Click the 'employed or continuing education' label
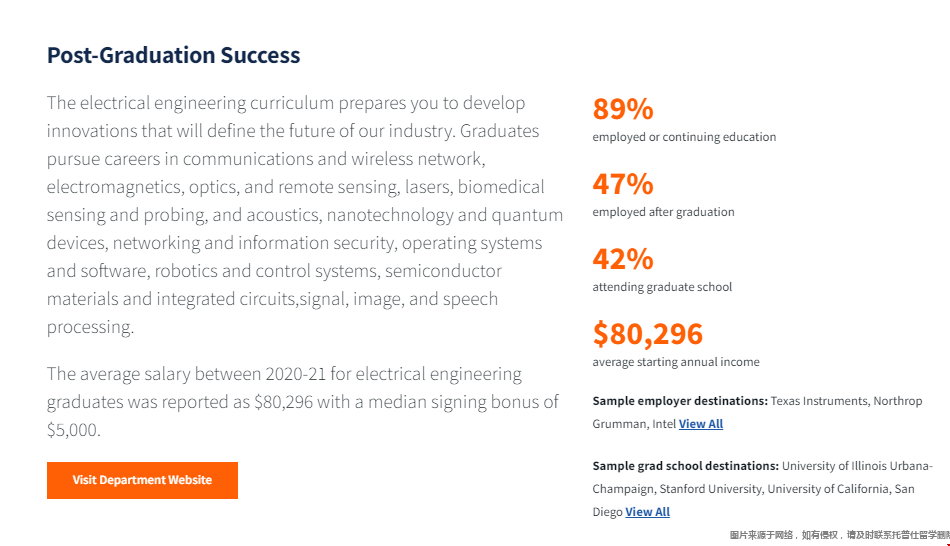Screen dimensions: 950x546 (x=684, y=137)
